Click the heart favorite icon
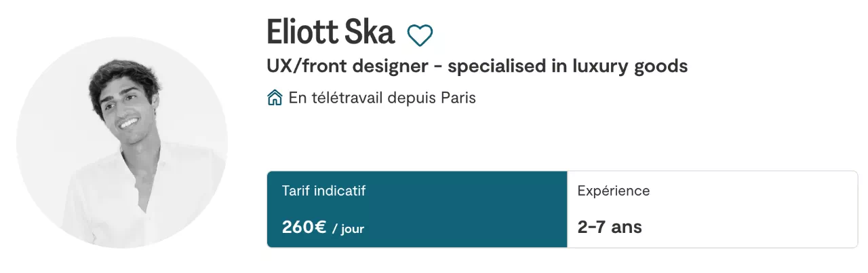The image size is (868, 273). tap(420, 35)
